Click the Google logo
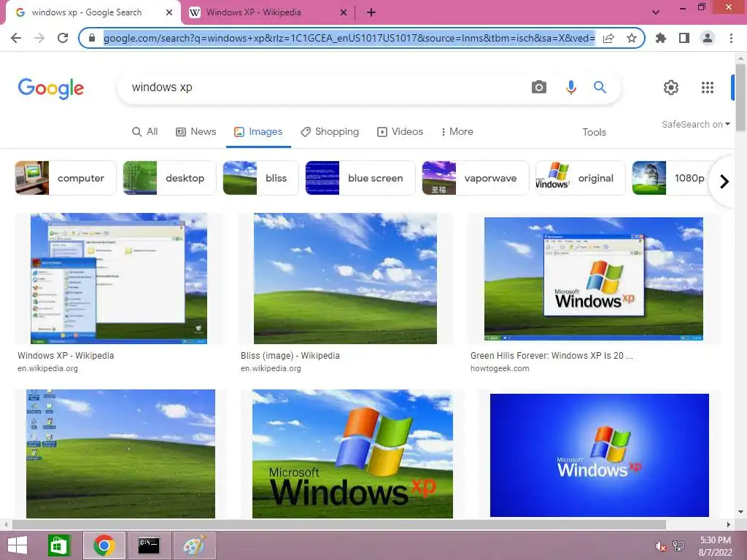This screenshot has height=560, width=747. coord(51,88)
